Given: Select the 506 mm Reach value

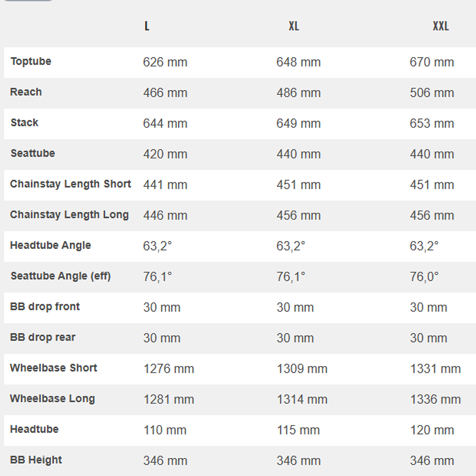Looking at the screenshot, I should tap(432, 93).
